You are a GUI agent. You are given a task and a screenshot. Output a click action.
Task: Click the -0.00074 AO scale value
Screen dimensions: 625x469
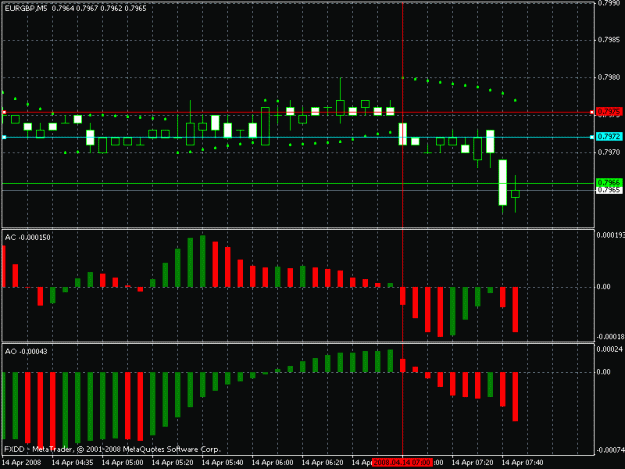pos(610,450)
